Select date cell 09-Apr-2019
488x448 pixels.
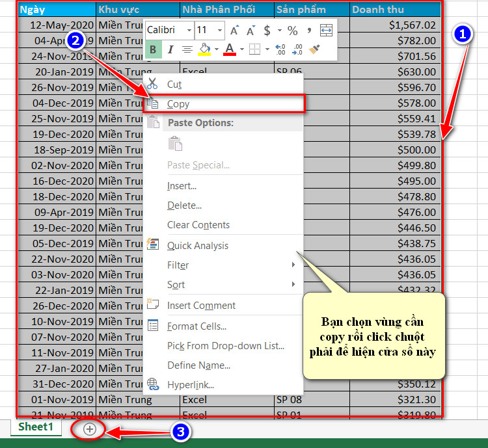coord(57,212)
